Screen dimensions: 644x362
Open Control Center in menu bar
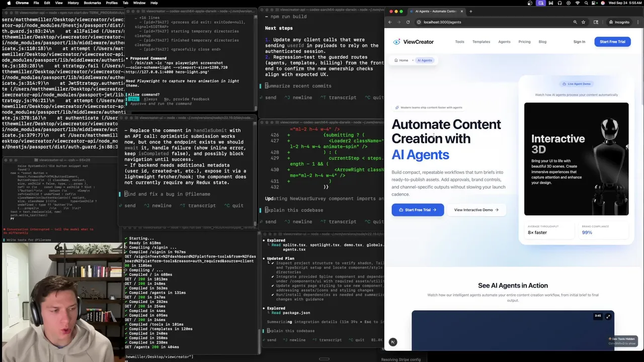tap(594, 3)
